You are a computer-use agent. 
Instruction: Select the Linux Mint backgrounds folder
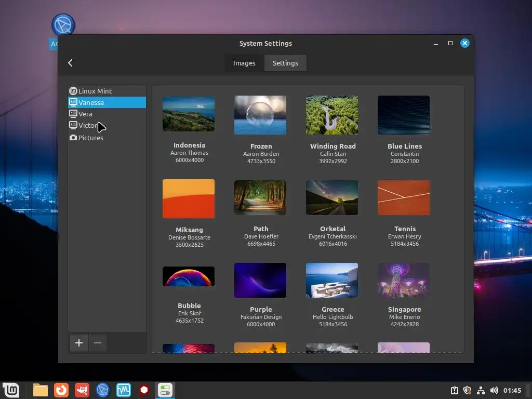tap(107, 91)
